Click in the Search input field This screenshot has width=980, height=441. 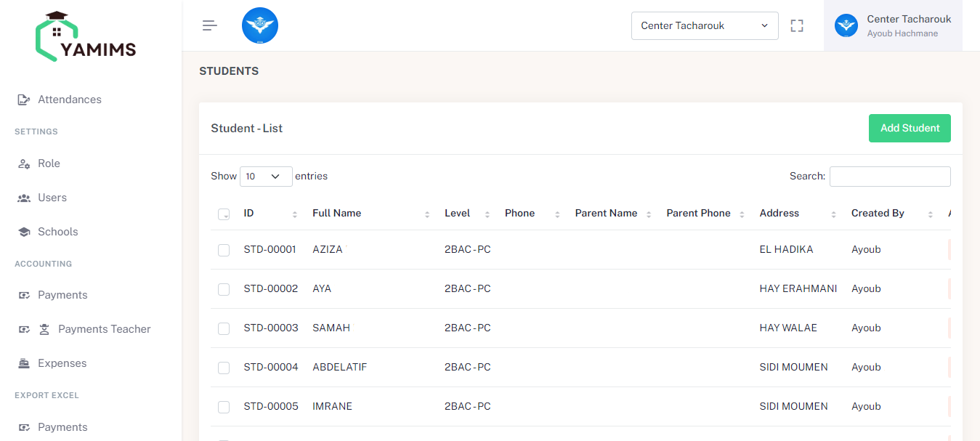tap(890, 176)
